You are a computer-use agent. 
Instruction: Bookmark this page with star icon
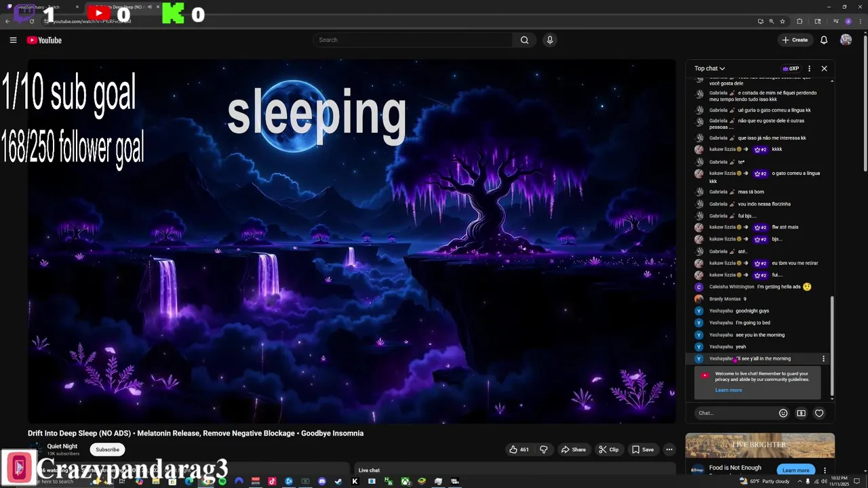pos(783,21)
